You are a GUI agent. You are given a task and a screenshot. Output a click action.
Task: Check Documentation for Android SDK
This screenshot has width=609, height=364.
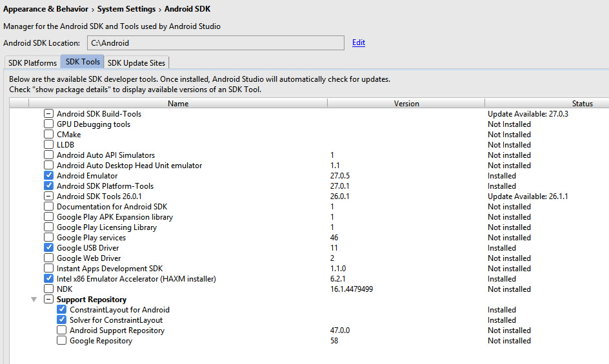[48, 206]
